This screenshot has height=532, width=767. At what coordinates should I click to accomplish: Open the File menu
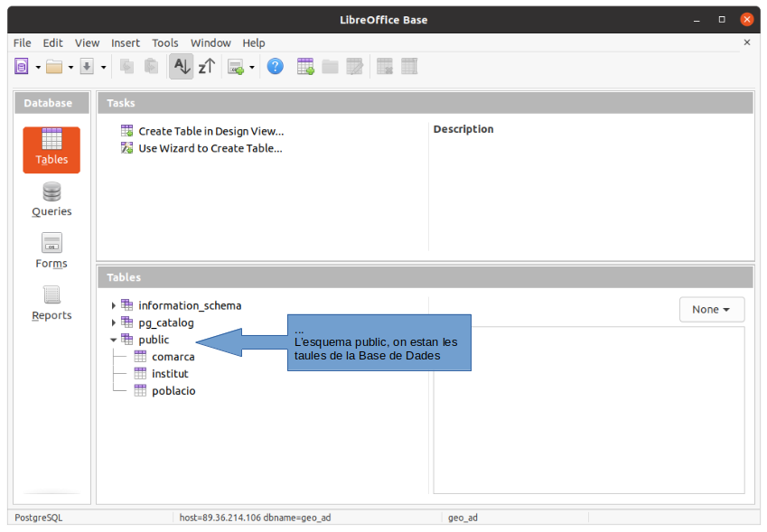(22, 43)
